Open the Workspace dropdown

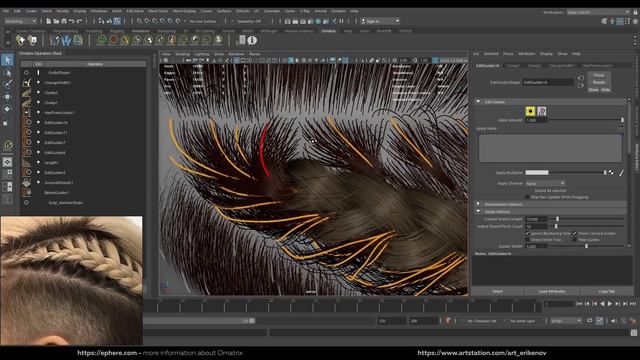598,12
